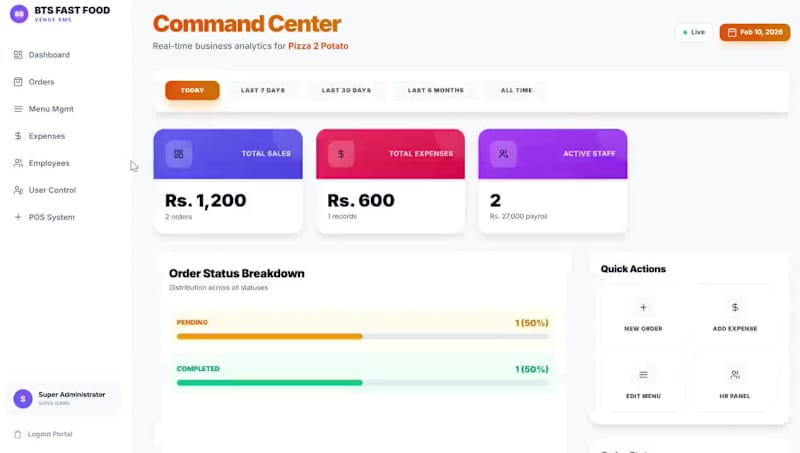
Task: Expand the POS System plus item
Action: coord(18,217)
